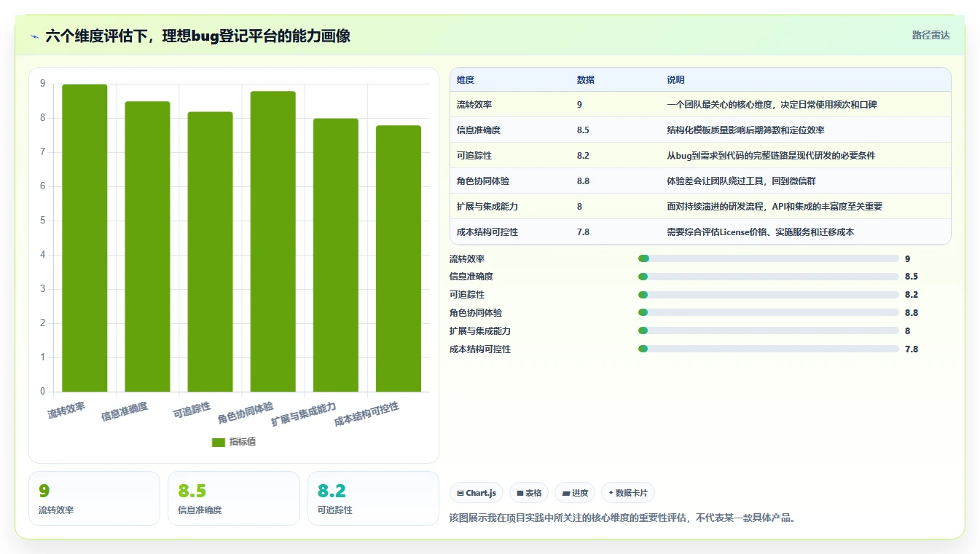Click description 结构化模板质量影响后期筛数和定位效率

tap(745, 130)
